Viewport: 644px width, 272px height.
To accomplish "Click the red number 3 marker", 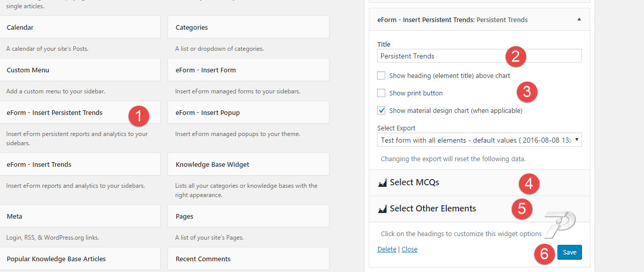I will [527, 92].
